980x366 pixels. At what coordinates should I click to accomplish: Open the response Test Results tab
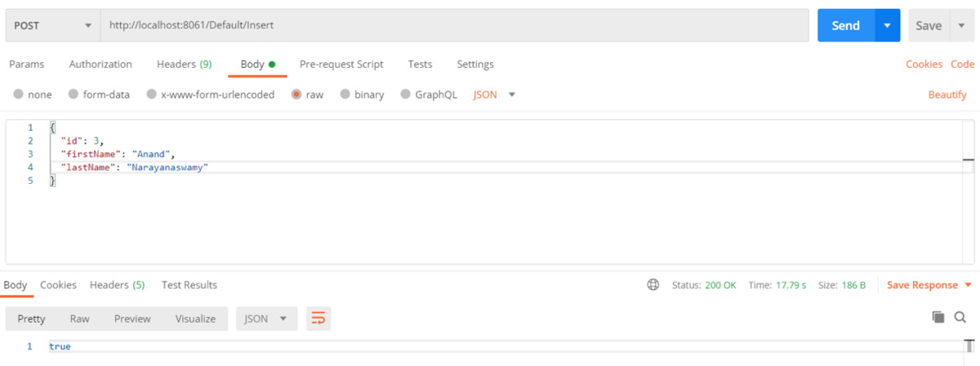coord(189,285)
